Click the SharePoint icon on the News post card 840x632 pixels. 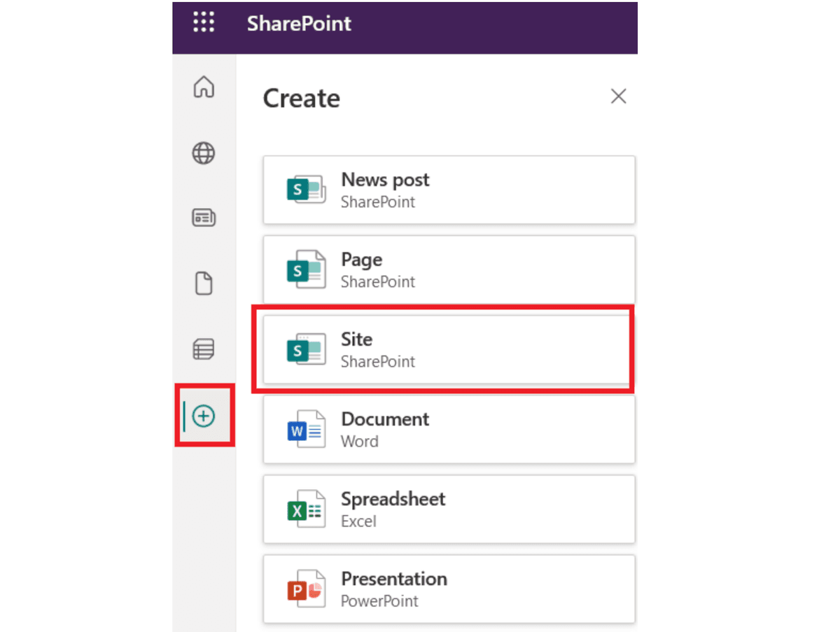click(x=306, y=189)
